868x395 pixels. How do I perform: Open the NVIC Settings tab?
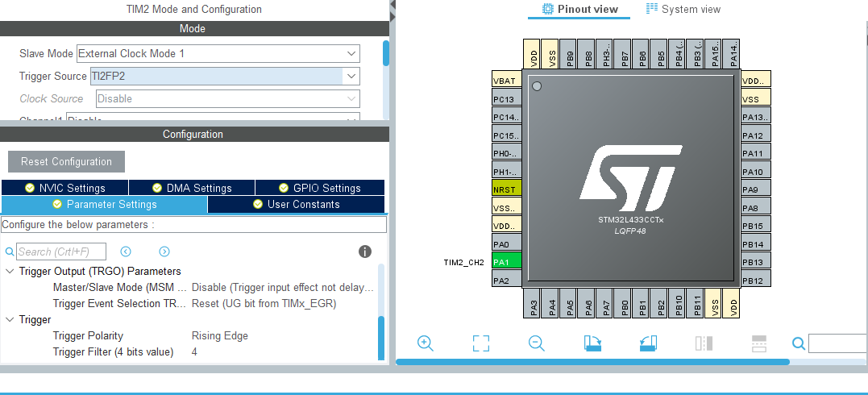(x=64, y=188)
